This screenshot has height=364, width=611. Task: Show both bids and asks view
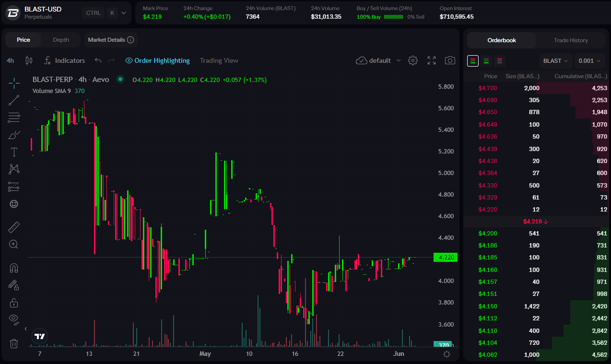click(473, 61)
